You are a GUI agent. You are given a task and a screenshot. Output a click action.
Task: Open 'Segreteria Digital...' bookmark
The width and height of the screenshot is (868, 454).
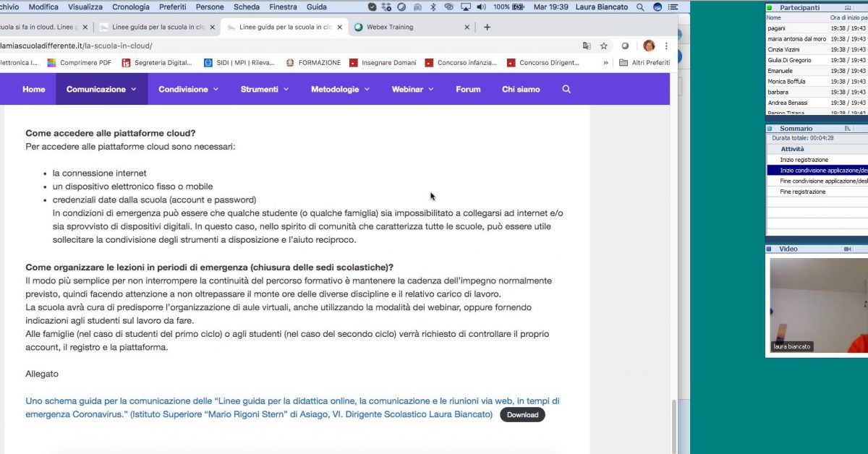(x=158, y=63)
